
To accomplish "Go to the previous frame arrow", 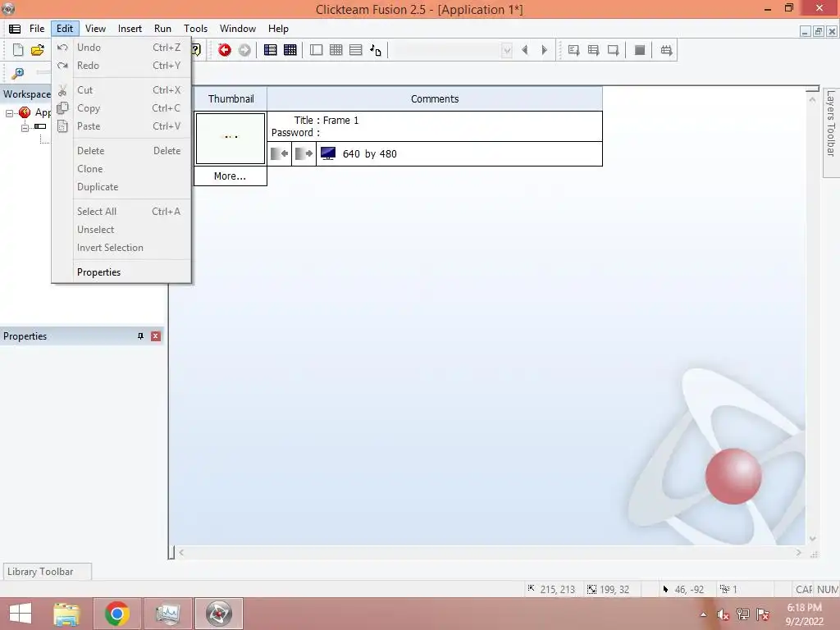I will coord(525,50).
